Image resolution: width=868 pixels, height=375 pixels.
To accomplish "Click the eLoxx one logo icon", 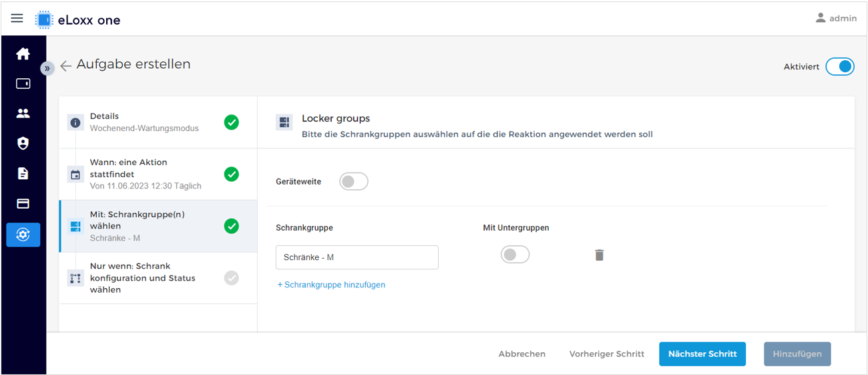I will 44,20.
